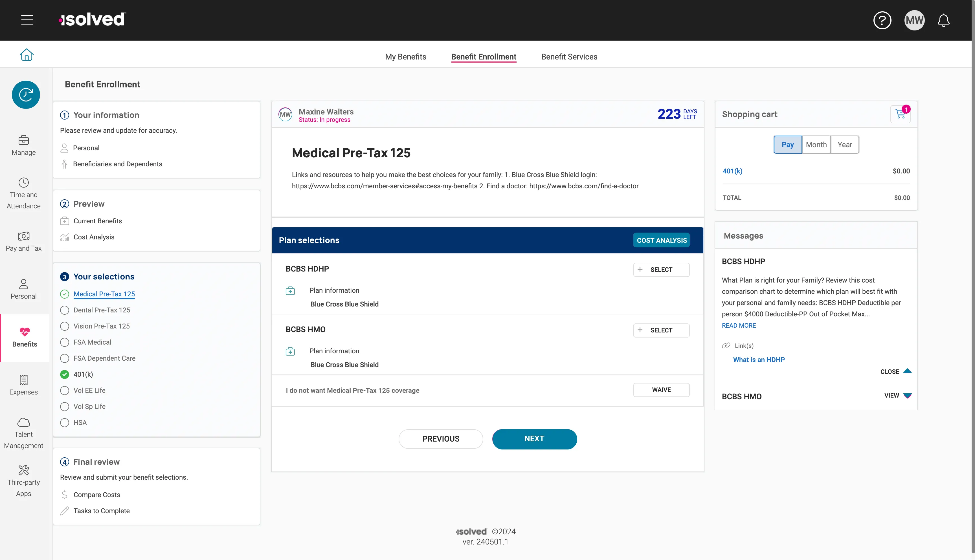The image size is (975, 560).
Task: Click the BCBS HMO plan information icon
Action: (290, 352)
